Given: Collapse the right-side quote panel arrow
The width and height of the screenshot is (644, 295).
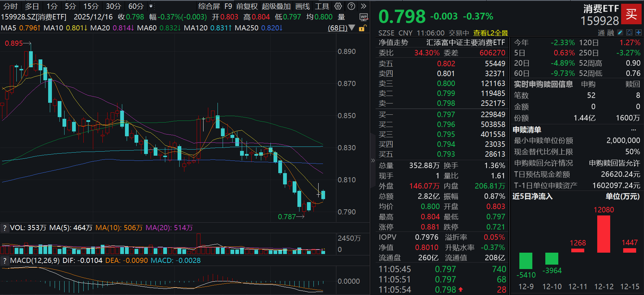Looking at the screenshot, I should tap(373, 160).
